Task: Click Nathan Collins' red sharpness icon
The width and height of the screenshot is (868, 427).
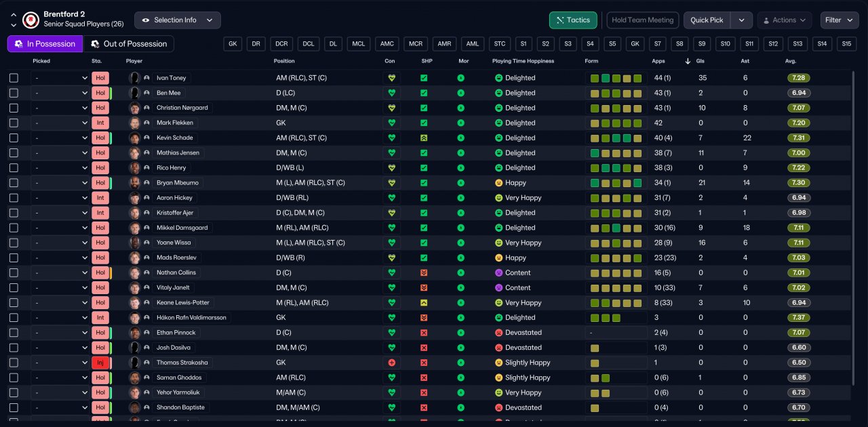Action: [424, 272]
